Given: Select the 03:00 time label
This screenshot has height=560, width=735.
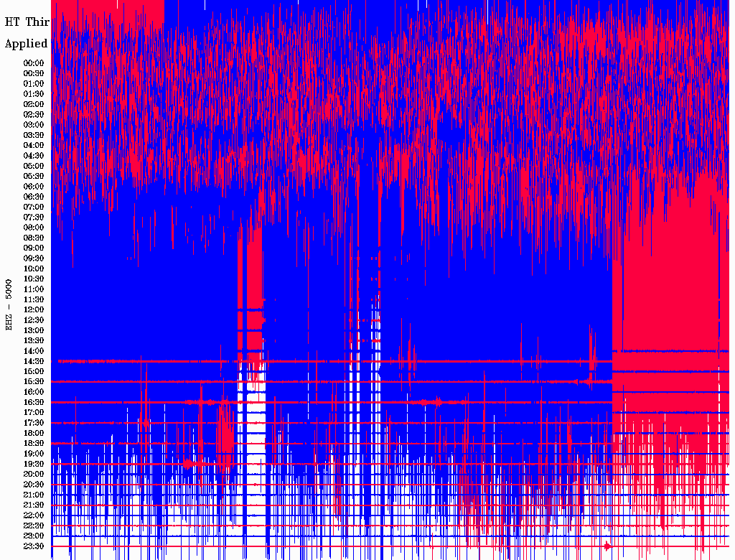Looking at the screenshot, I should click(x=34, y=125).
